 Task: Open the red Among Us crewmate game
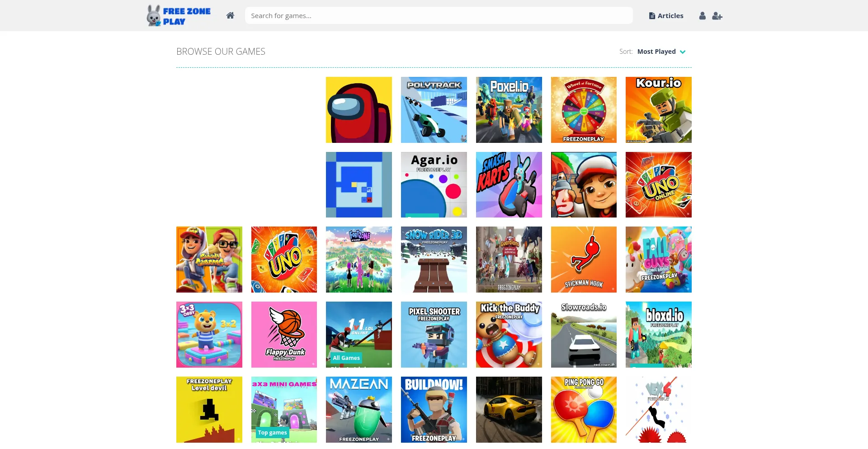(x=359, y=110)
